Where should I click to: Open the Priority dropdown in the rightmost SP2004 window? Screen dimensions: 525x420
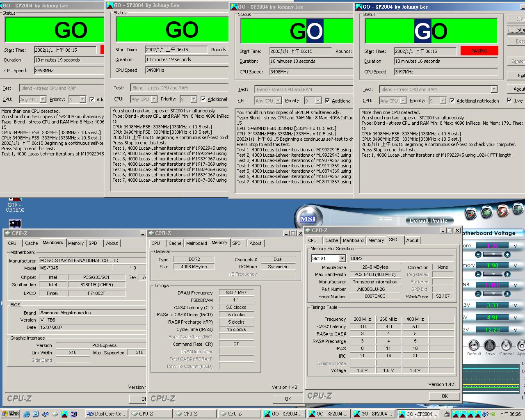[x=443, y=100]
